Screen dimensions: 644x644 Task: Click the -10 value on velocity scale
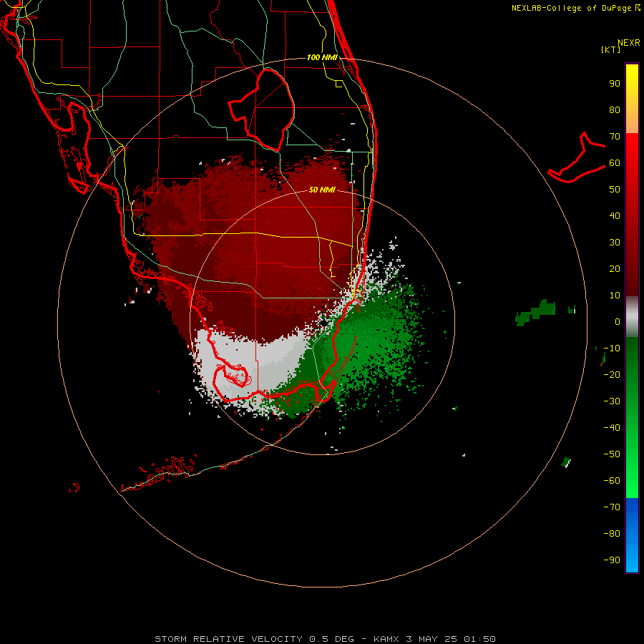[x=612, y=348]
